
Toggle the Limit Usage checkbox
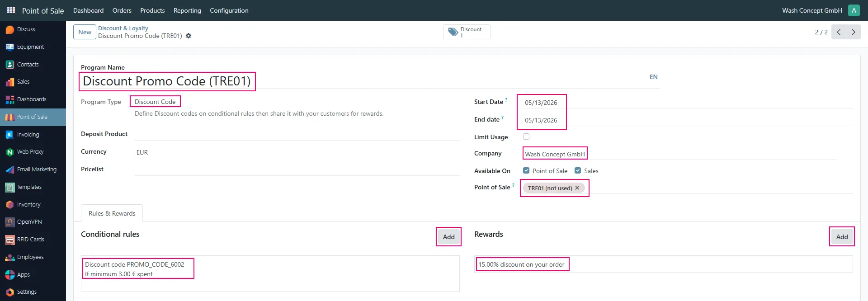pyautogui.click(x=526, y=136)
